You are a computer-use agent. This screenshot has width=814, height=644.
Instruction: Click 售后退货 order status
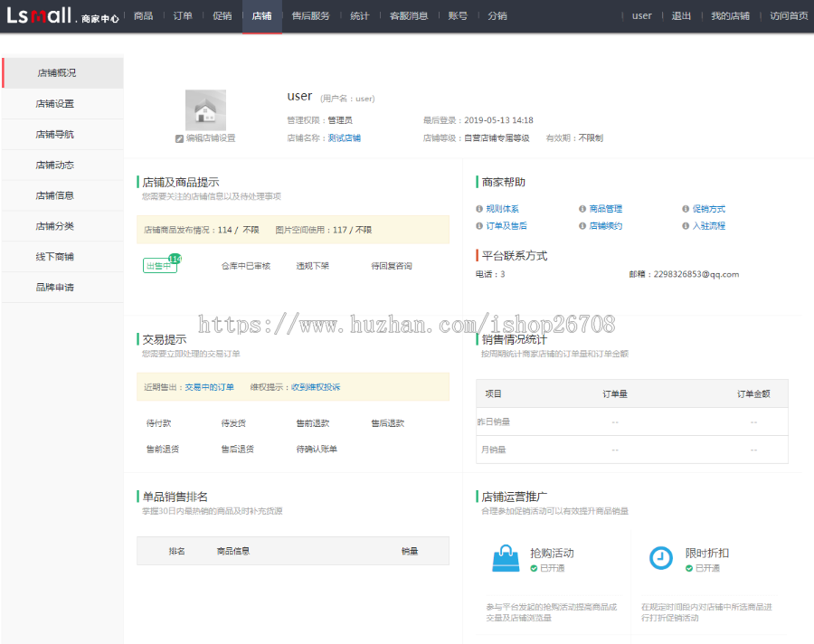[238, 450]
